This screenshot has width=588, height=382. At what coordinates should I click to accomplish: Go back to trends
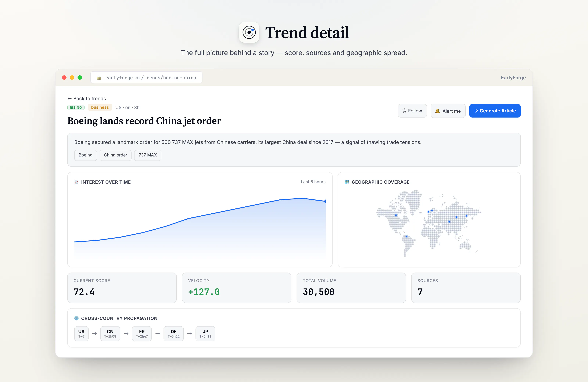pos(87,98)
